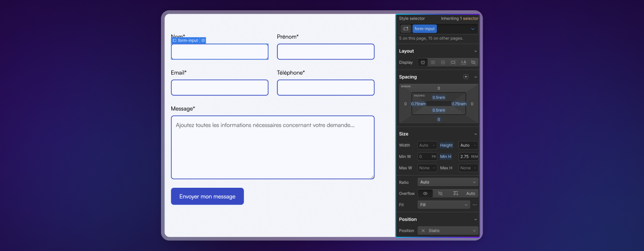
Task: Collapse the Spacing section
Action: [475, 77]
